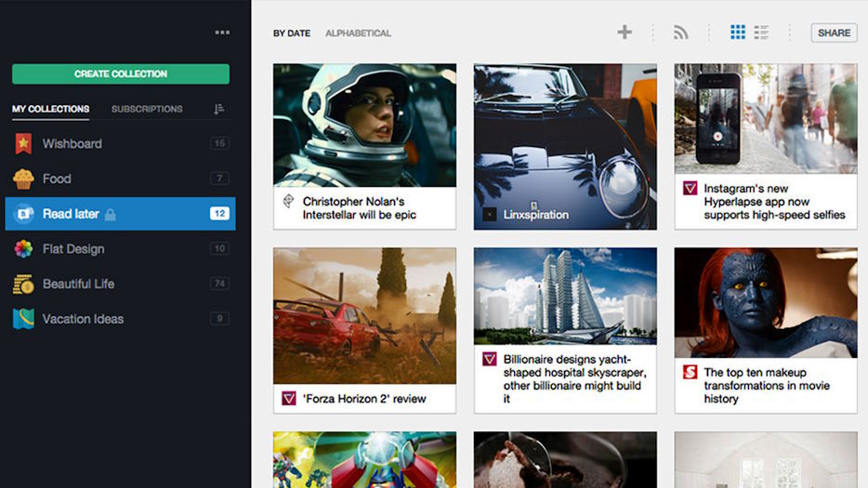Open the Read later collection
The width and height of the screenshot is (868, 488).
pos(120,214)
